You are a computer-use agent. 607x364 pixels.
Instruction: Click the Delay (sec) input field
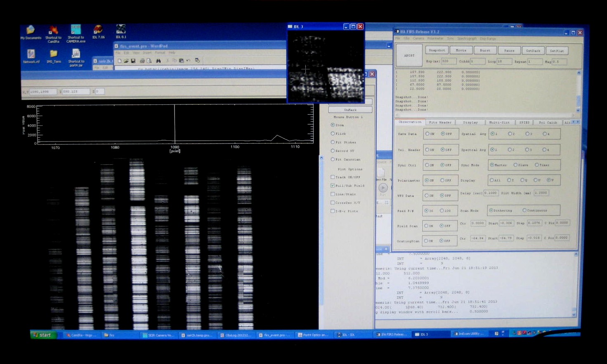pyautogui.click(x=491, y=193)
